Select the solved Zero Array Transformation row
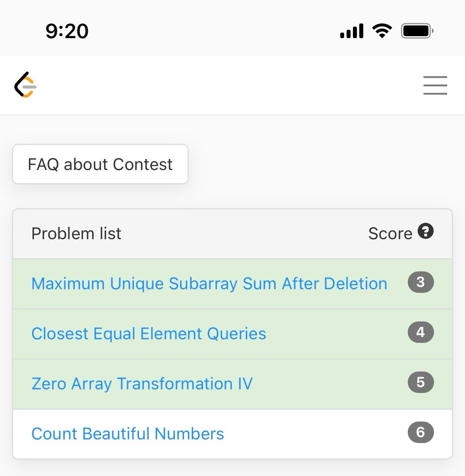 point(232,384)
